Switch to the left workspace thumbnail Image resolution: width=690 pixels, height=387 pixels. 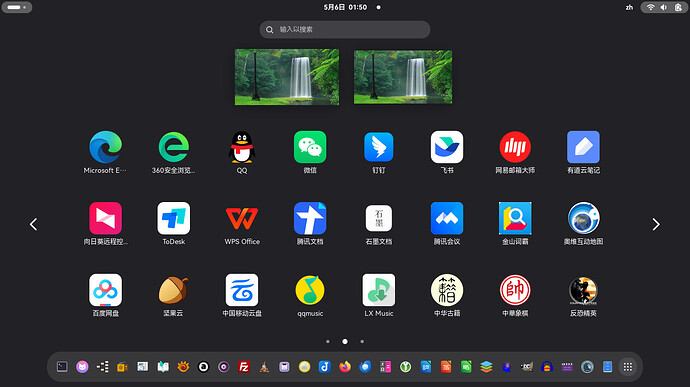pyautogui.click(x=287, y=77)
